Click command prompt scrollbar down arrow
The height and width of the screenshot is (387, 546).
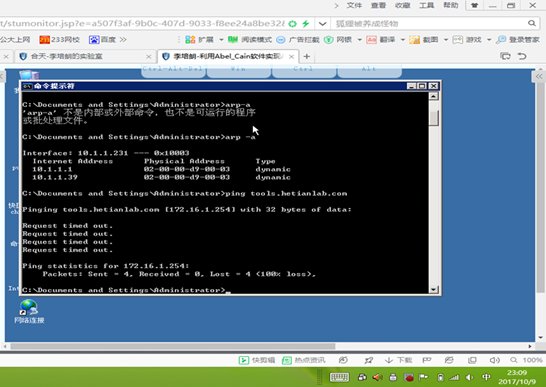[x=433, y=289]
